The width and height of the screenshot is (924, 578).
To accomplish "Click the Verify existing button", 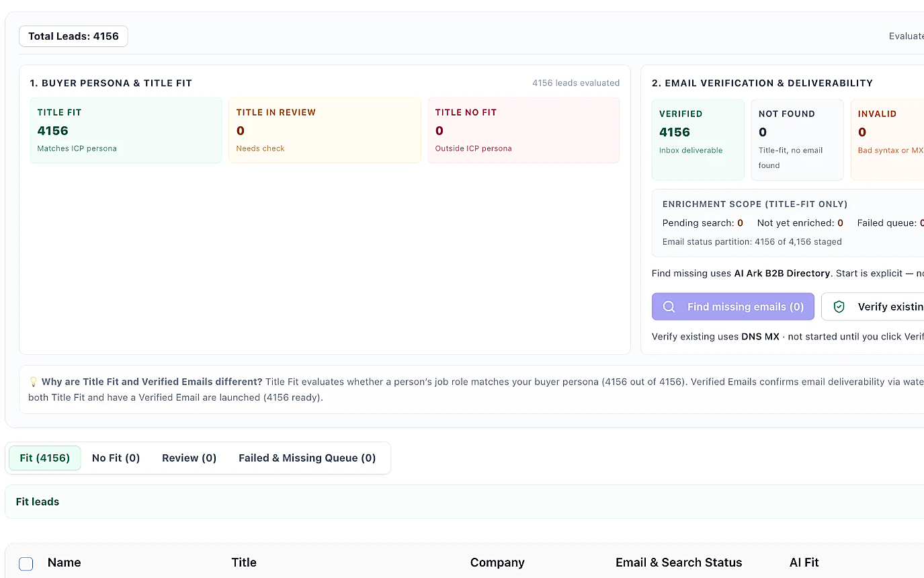I will [873, 306].
